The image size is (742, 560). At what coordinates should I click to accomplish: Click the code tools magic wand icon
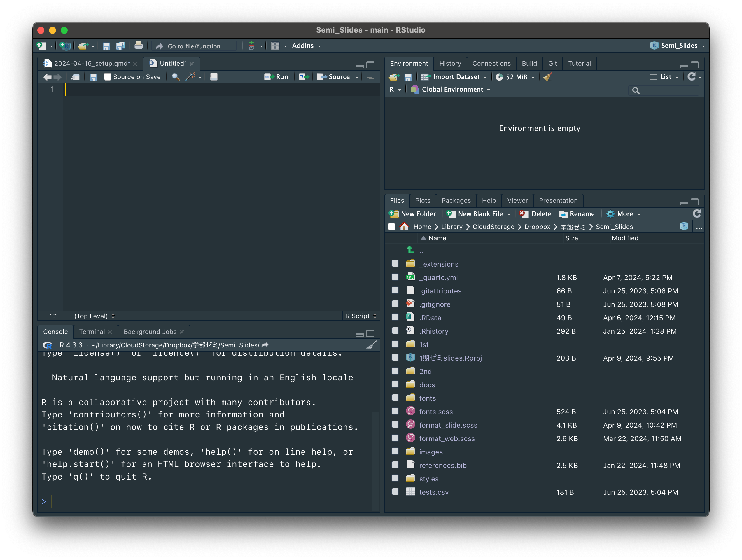(x=190, y=76)
